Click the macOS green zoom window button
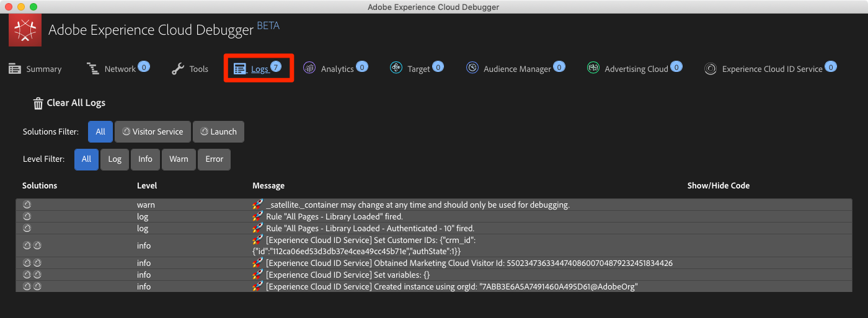The image size is (868, 318). click(33, 7)
